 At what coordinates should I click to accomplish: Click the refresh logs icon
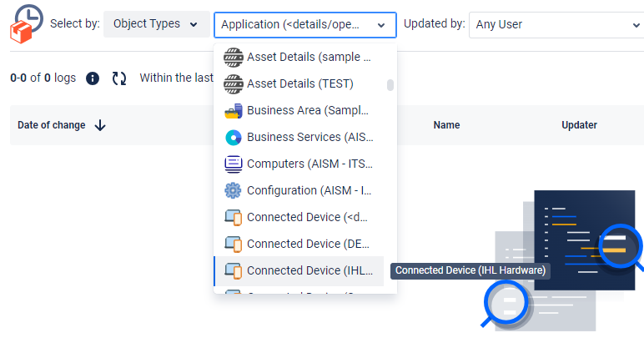(119, 78)
